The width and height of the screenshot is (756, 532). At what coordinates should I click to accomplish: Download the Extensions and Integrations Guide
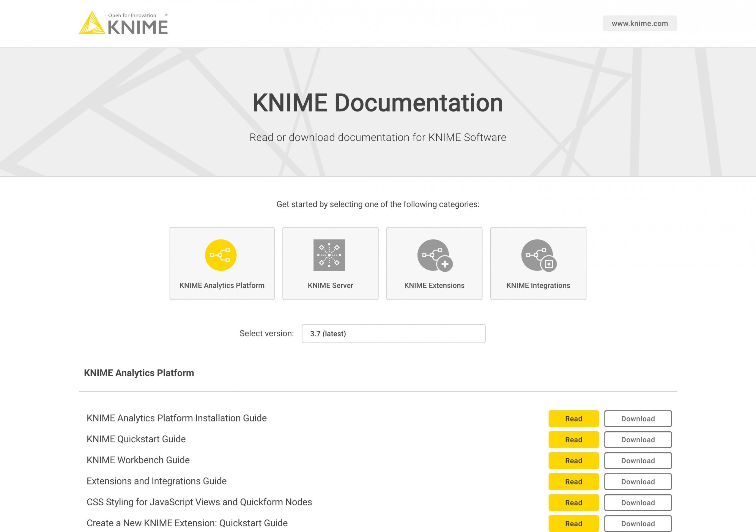pos(637,482)
